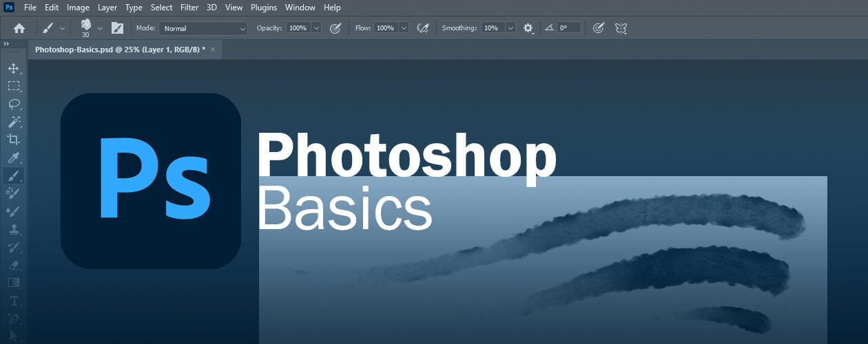Toggle pressure for size button
This screenshot has width=868, height=344.
[599, 28]
